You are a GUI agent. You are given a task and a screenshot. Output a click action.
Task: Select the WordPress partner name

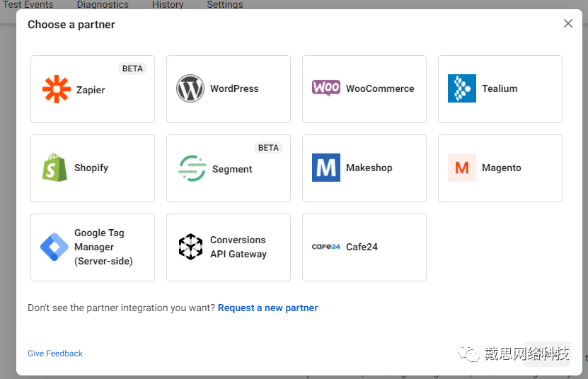(234, 89)
